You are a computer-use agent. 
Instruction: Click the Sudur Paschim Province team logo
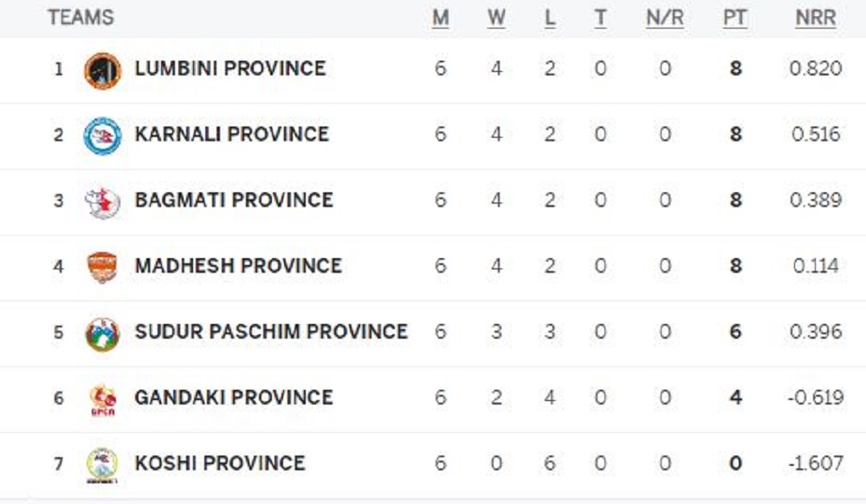(x=103, y=333)
